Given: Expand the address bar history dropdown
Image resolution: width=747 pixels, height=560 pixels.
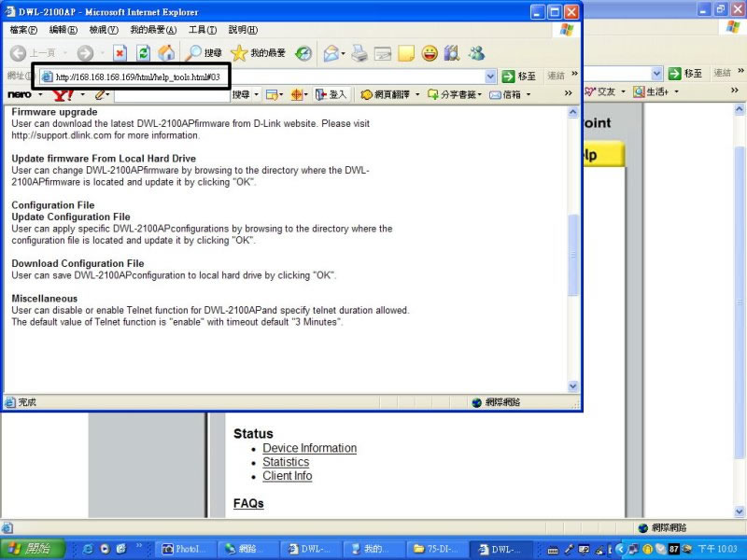Looking at the screenshot, I should pyautogui.click(x=491, y=77).
